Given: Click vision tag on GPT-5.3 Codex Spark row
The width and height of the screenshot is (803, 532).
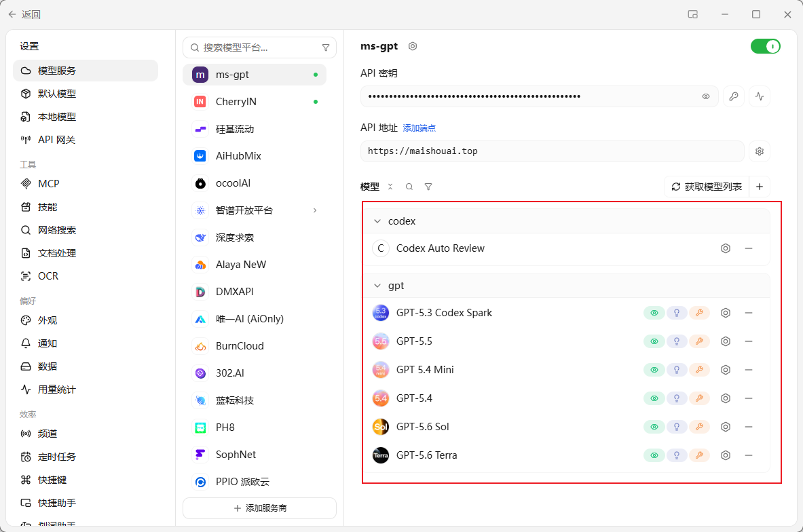Looking at the screenshot, I should (x=654, y=313).
